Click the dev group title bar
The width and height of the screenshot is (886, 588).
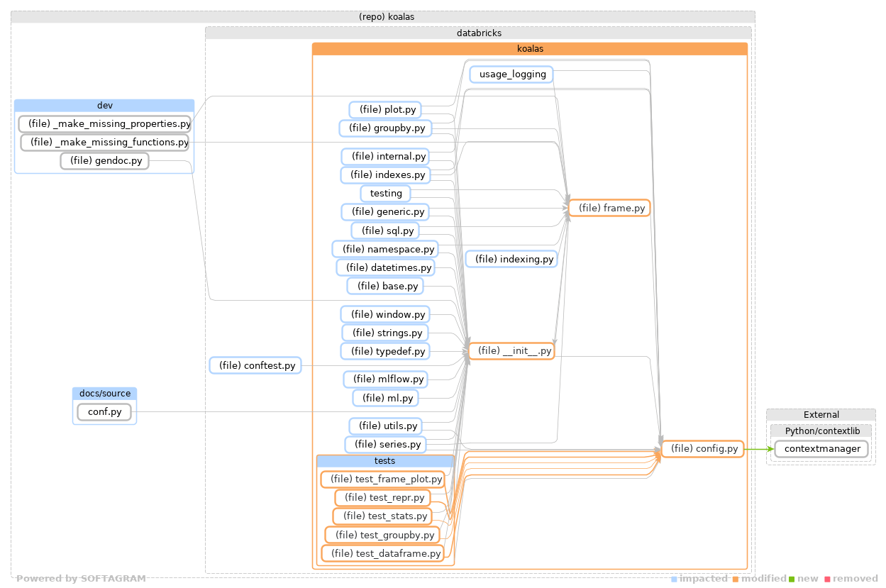(104, 104)
